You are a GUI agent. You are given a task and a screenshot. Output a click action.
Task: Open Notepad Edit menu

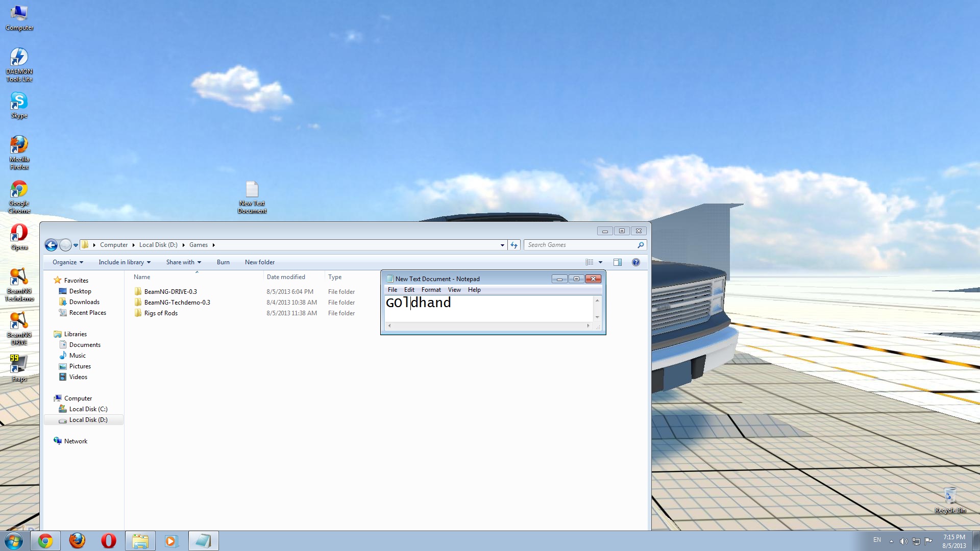coord(409,290)
